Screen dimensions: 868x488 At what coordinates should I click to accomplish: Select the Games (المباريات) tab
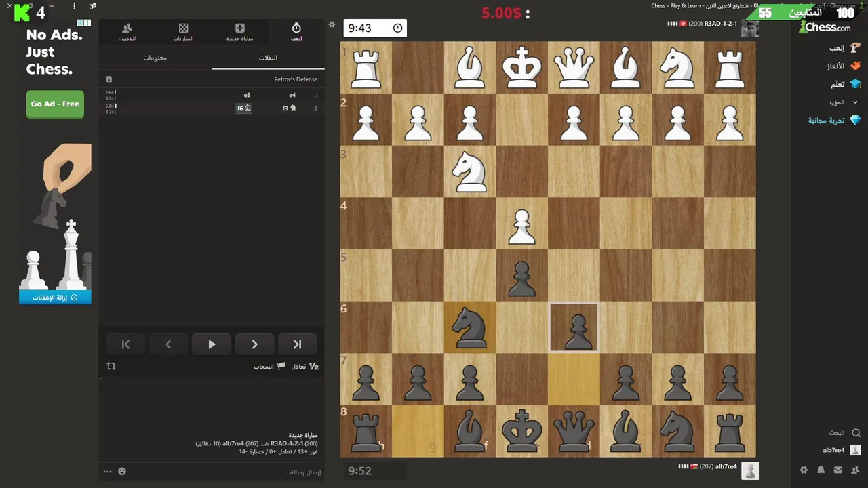point(183,32)
